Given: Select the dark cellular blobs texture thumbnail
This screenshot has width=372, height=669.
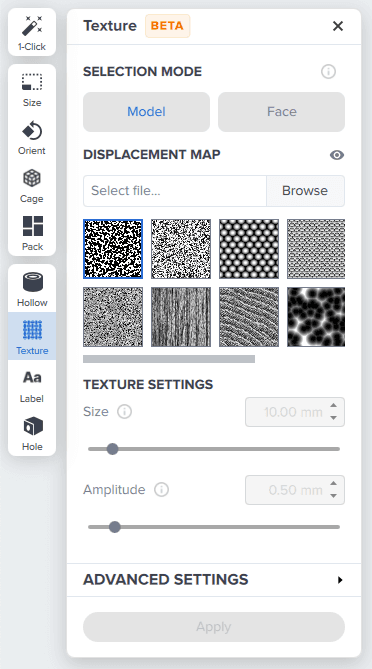Looking at the screenshot, I should pyautogui.click(x=316, y=317).
